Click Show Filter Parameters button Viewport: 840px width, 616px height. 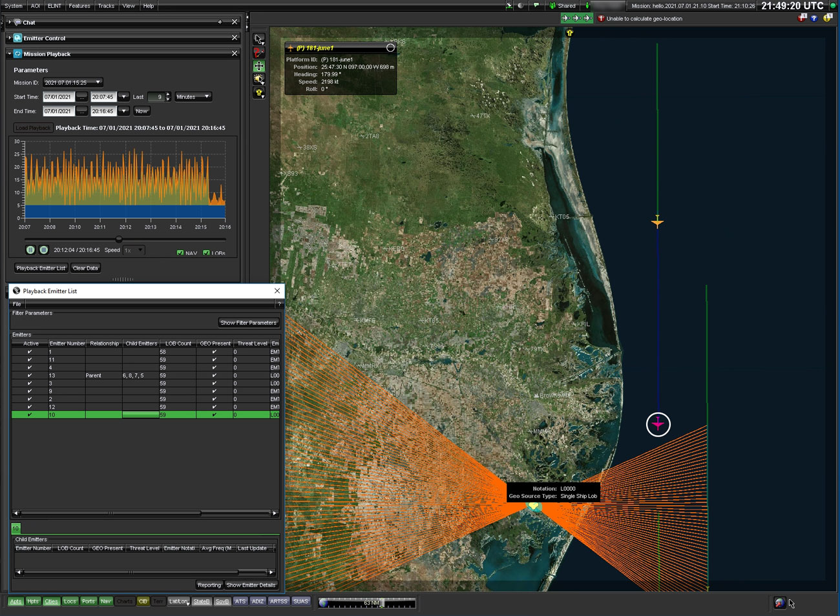click(248, 323)
